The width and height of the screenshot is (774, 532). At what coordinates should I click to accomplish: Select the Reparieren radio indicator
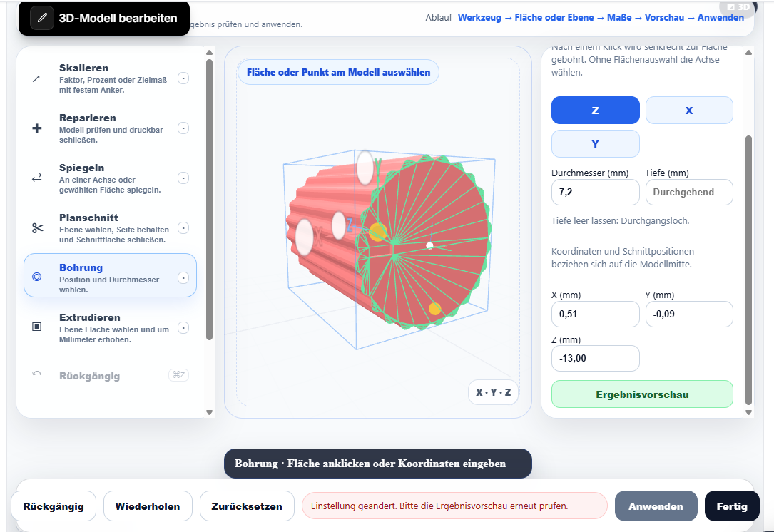(183, 128)
